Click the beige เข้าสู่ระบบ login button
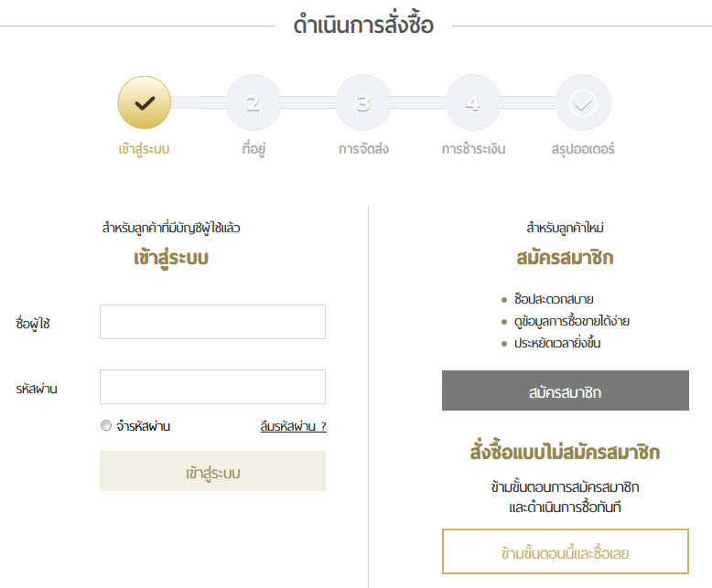The width and height of the screenshot is (712, 588). click(x=212, y=471)
